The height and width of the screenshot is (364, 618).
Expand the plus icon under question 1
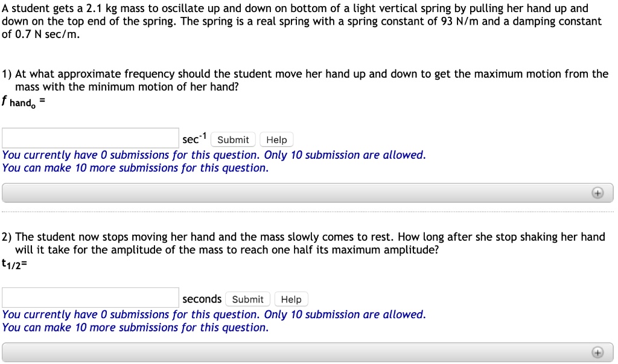(x=597, y=193)
